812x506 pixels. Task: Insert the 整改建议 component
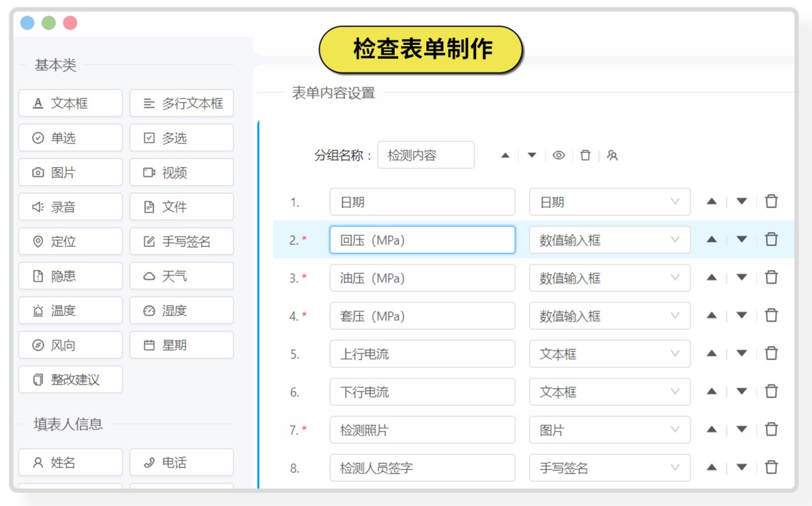point(70,380)
